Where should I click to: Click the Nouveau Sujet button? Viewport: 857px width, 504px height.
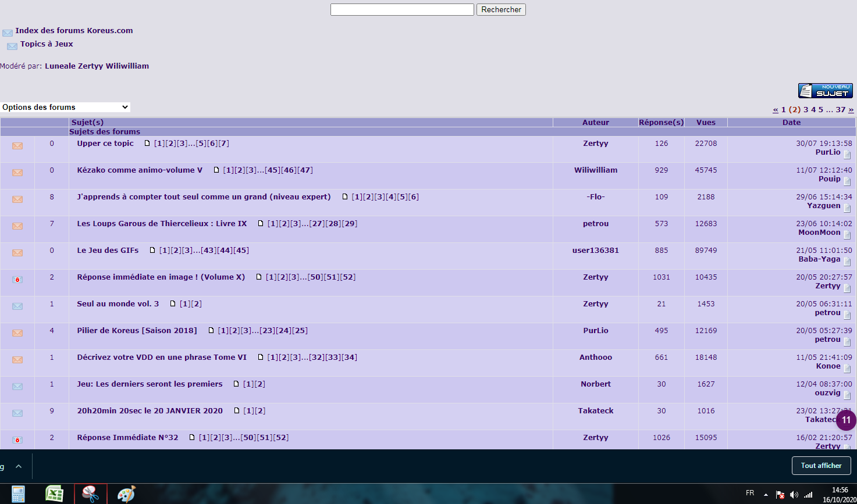[x=825, y=91]
